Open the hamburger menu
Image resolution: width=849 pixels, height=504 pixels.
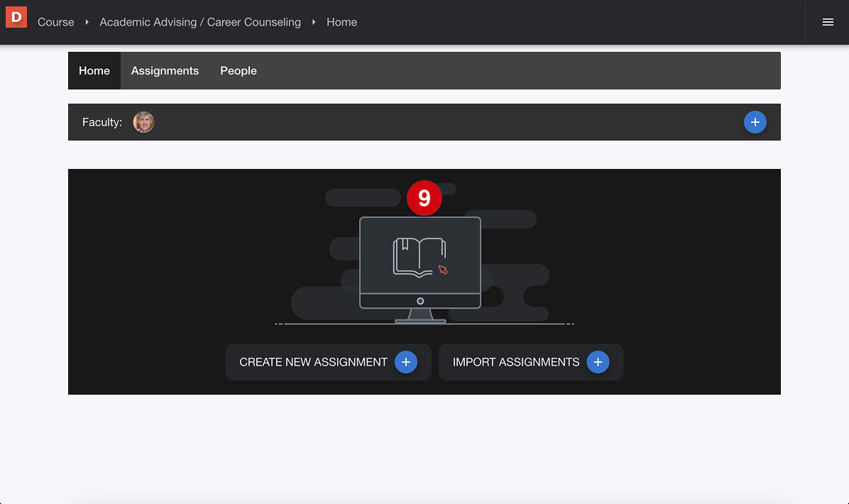pyautogui.click(x=827, y=22)
